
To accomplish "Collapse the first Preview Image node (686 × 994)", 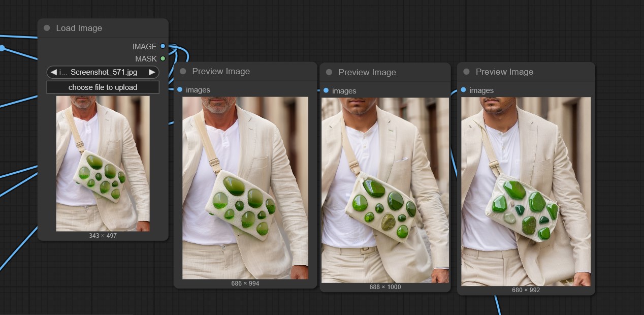I will pyautogui.click(x=183, y=72).
